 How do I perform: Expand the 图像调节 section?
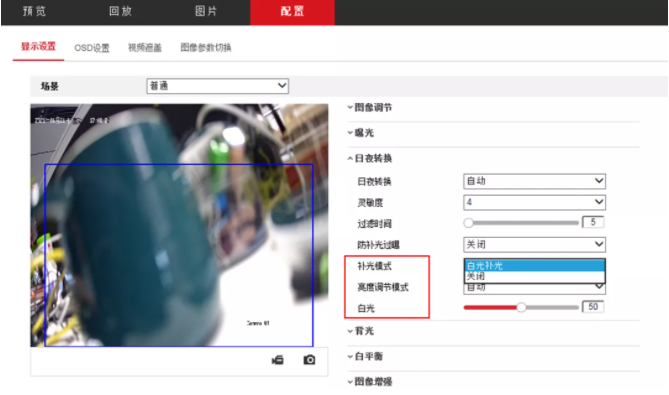coord(370,107)
